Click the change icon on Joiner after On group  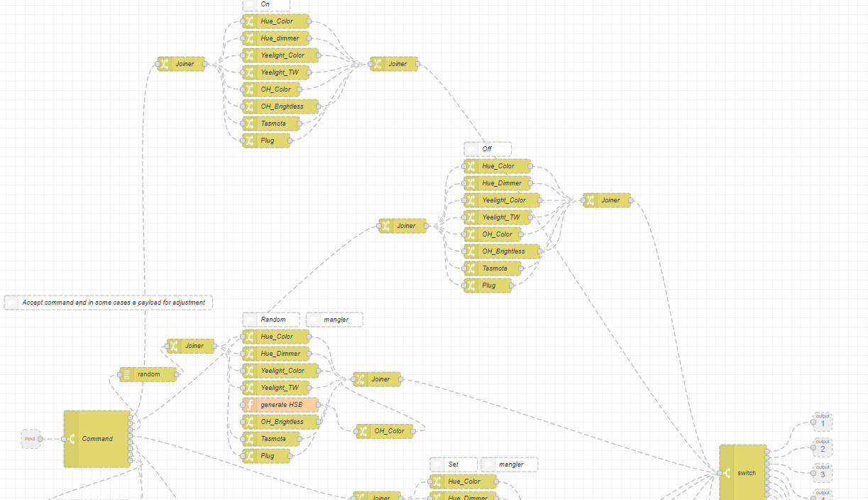coord(376,64)
